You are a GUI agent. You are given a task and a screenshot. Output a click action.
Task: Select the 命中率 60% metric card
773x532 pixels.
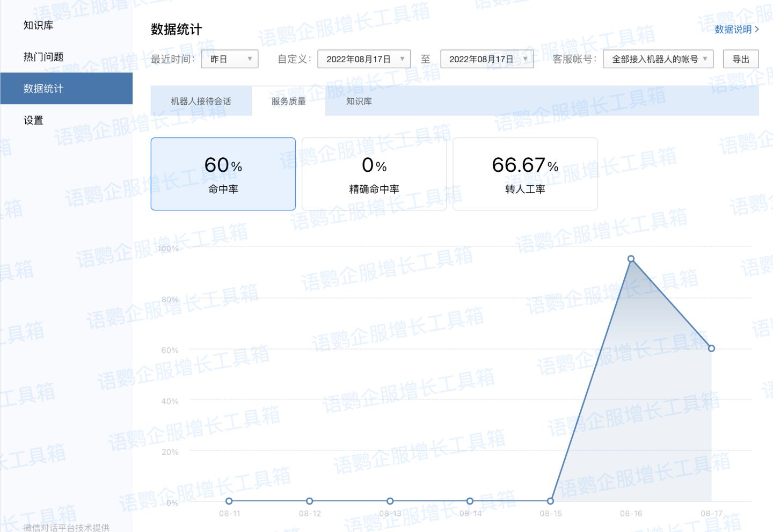click(223, 174)
